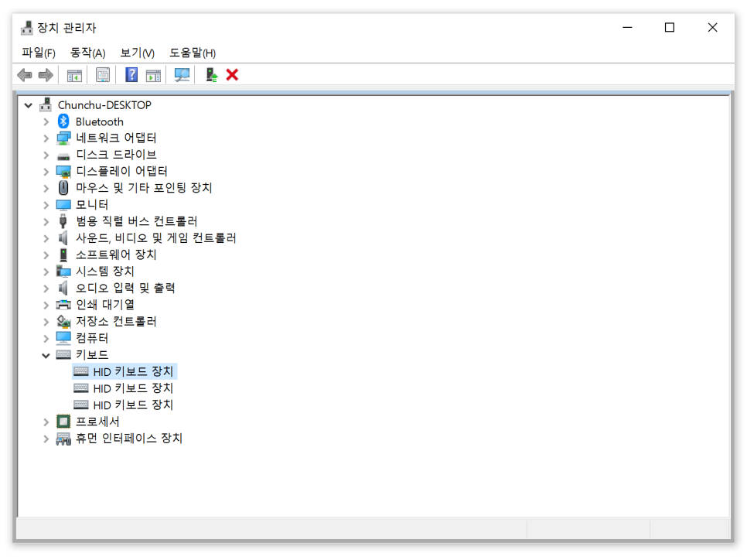The width and height of the screenshot is (747, 560).
Task: Open the Properties toolbar icon
Action: 102,75
